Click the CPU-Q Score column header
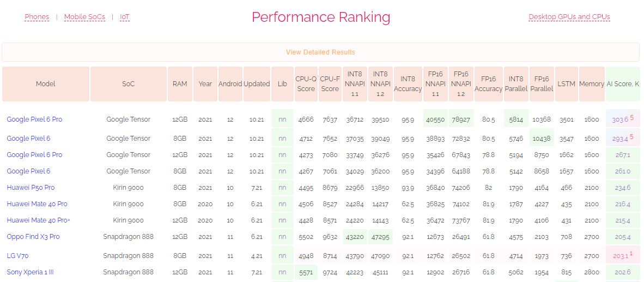 click(x=306, y=84)
